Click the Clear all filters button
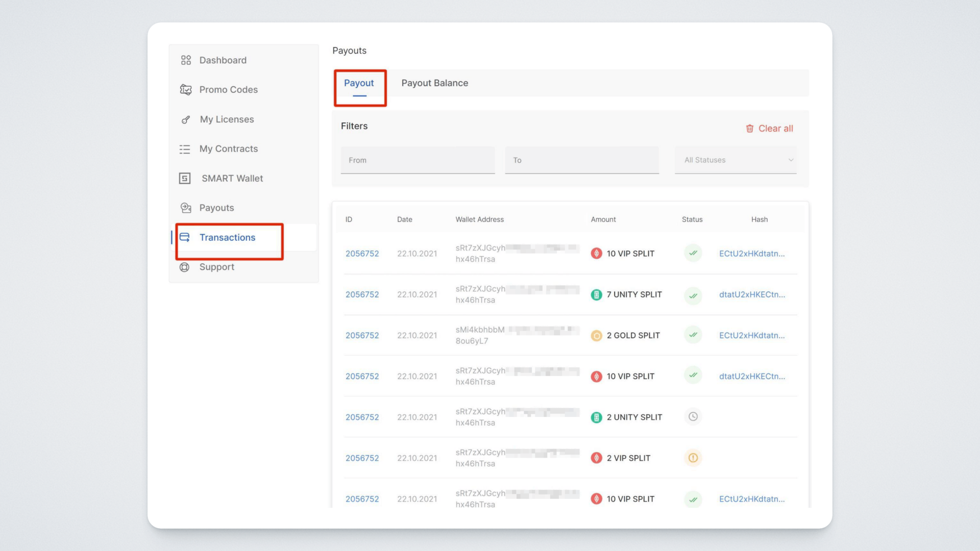Screen dimensions: 980x551 (775, 129)
